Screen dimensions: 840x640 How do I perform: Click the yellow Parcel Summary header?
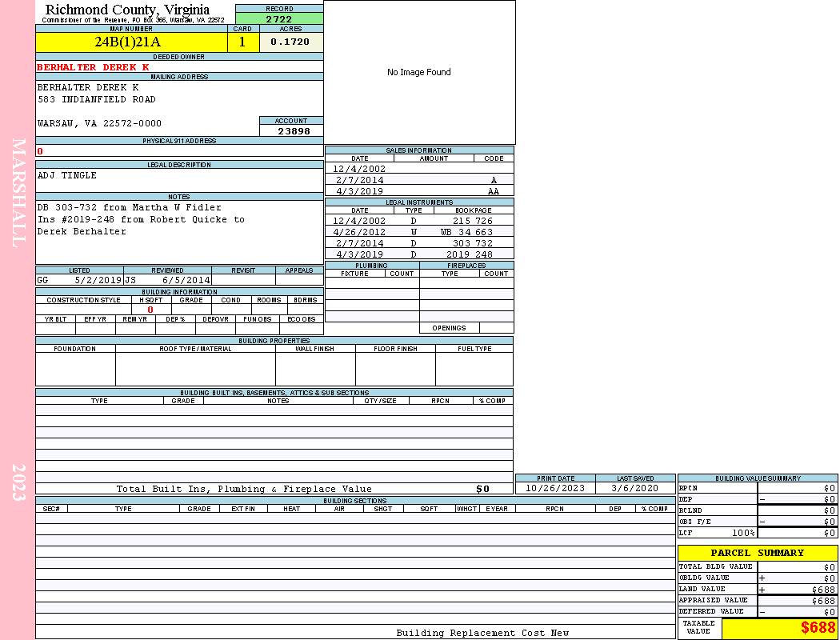coord(757,553)
